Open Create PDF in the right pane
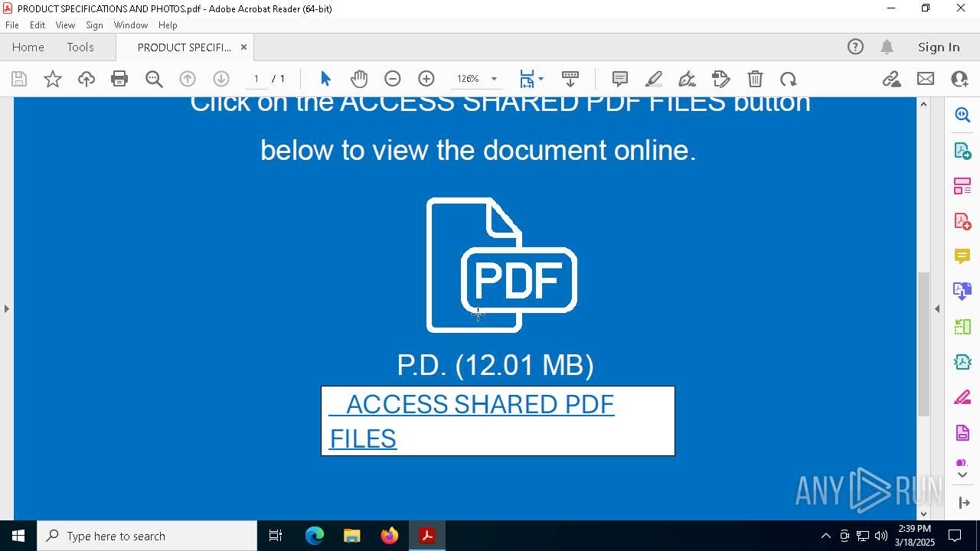This screenshot has height=551, width=980. click(962, 221)
